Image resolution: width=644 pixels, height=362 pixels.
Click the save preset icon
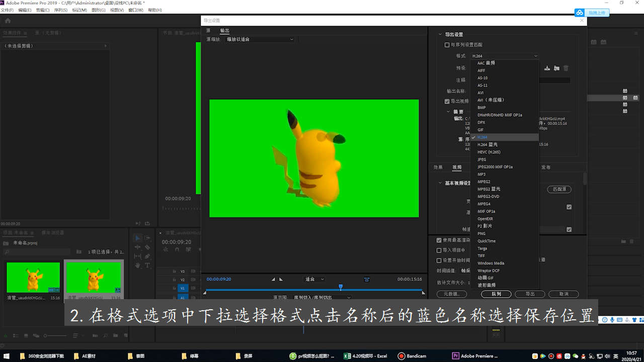click(x=547, y=68)
